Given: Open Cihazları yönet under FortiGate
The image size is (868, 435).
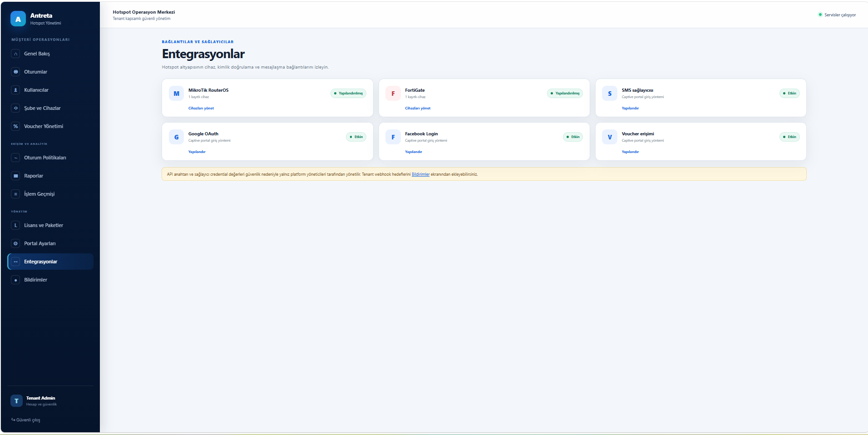Looking at the screenshot, I should 418,108.
